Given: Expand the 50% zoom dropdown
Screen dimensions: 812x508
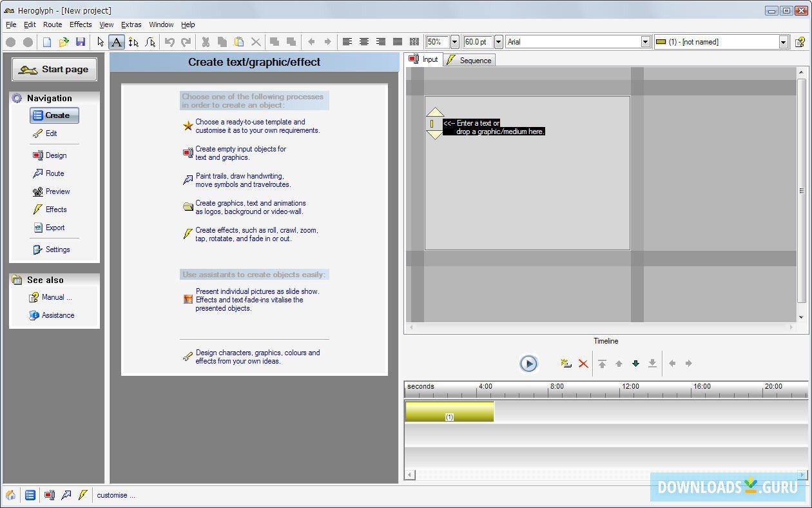Looking at the screenshot, I should pyautogui.click(x=454, y=42).
